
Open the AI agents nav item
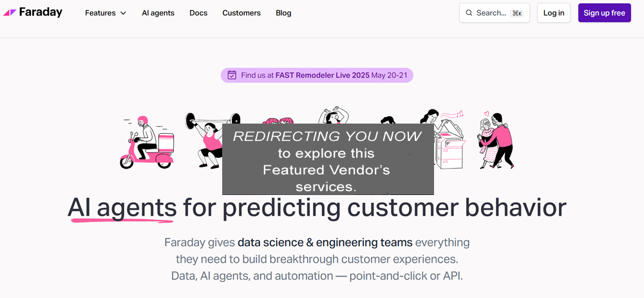[158, 13]
